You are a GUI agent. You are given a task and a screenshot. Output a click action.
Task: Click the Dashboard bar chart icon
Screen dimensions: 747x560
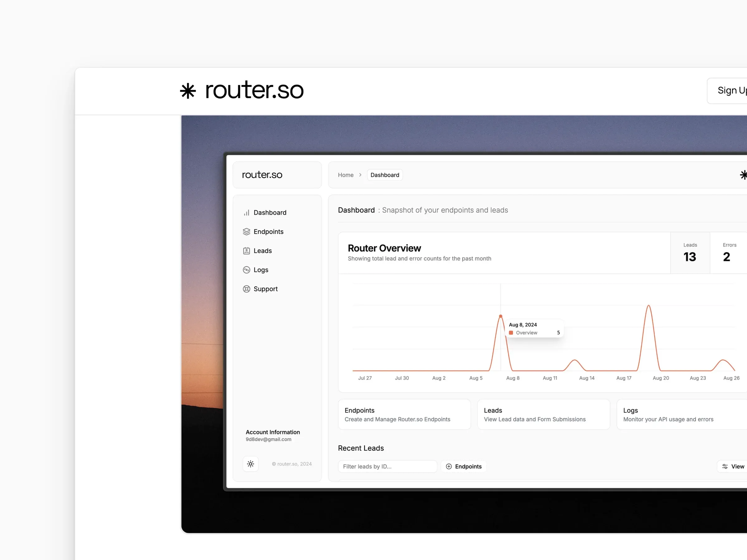tap(247, 213)
